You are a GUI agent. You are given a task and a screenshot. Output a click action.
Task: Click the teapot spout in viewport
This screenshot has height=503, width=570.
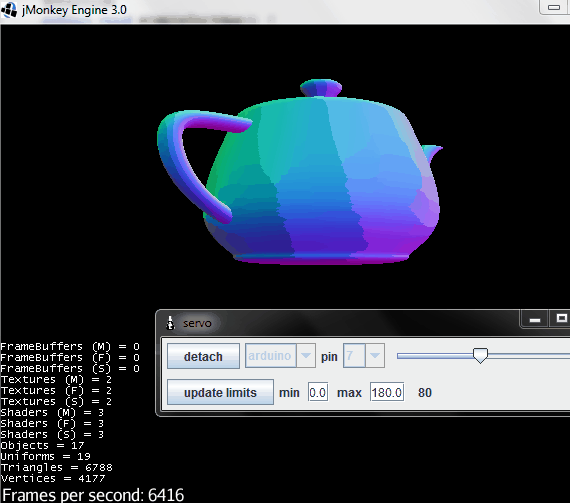coord(432,153)
